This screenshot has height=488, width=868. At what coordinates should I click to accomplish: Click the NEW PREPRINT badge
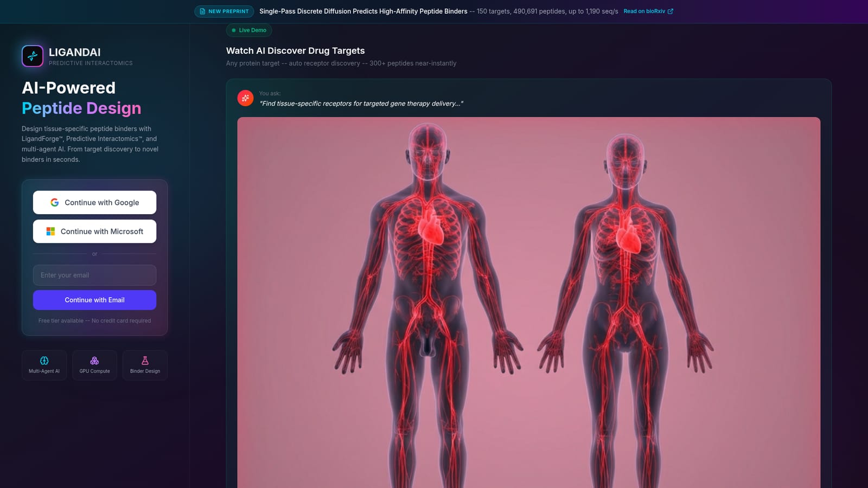tap(224, 11)
